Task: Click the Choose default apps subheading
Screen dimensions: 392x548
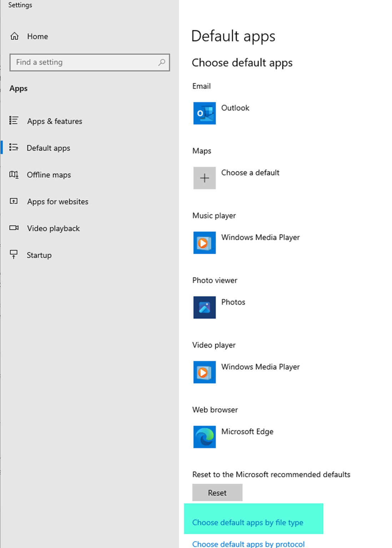Action: pyautogui.click(x=242, y=63)
